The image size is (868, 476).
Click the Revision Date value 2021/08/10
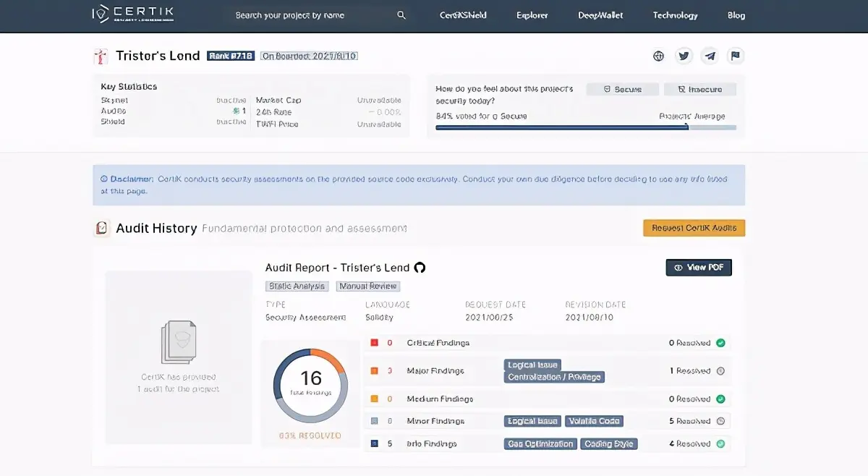(x=590, y=318)
